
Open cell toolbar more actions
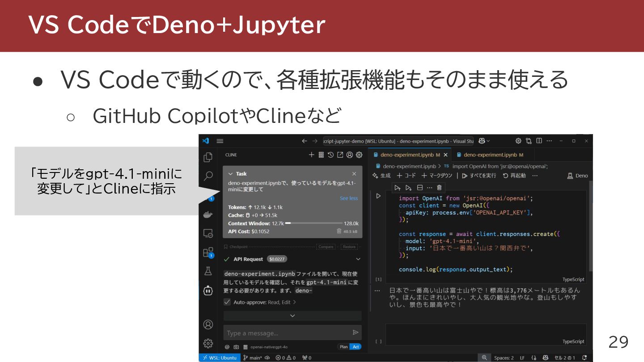(430, 188)
